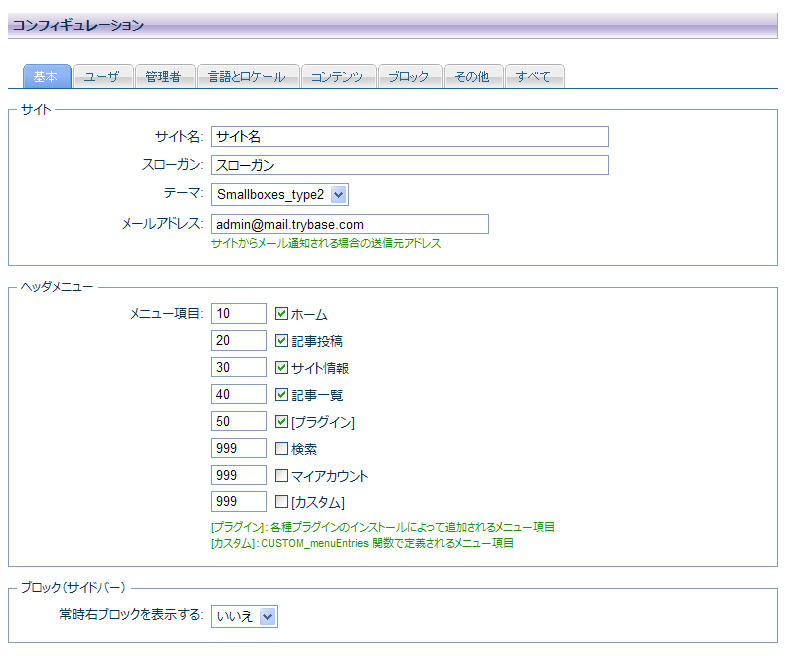This screenshot has height=656, width=785.
Task: Enable the 検索 menu item checkbox
Action: 282,449
